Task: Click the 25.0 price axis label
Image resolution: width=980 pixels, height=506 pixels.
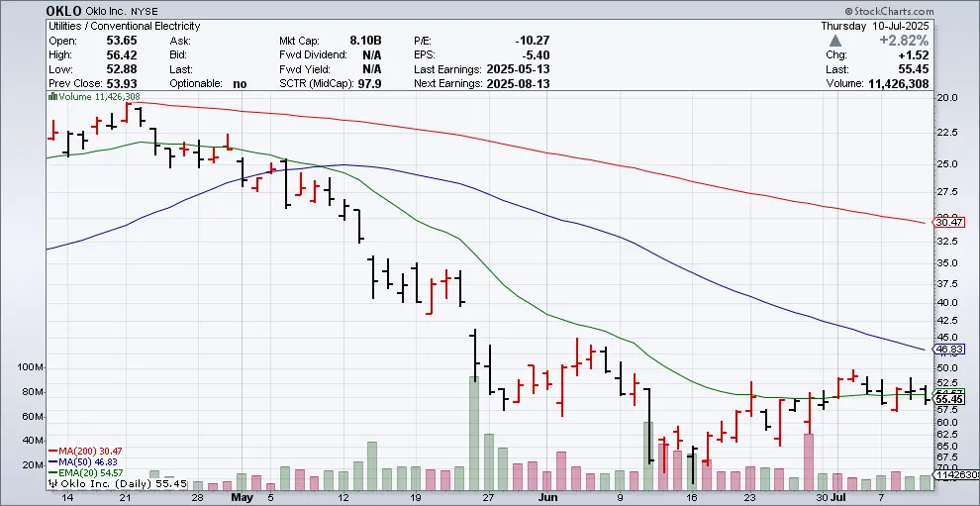Action: [x=948, y=163]
